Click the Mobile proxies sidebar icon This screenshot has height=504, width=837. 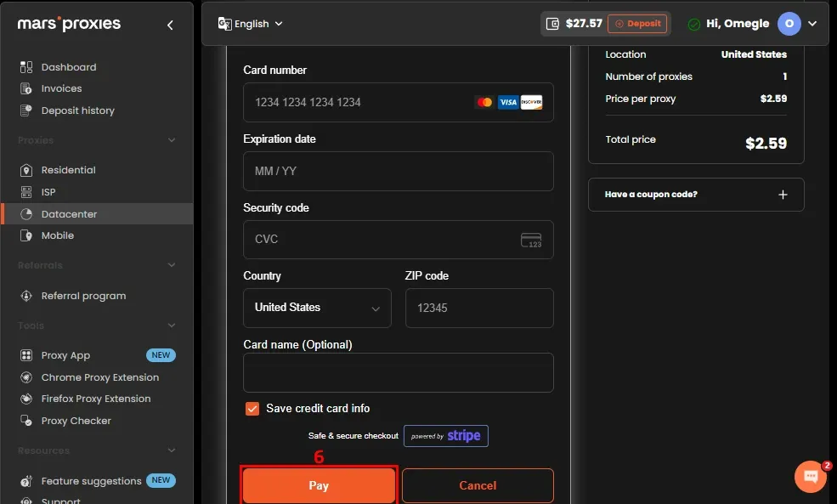coord(26,235)
